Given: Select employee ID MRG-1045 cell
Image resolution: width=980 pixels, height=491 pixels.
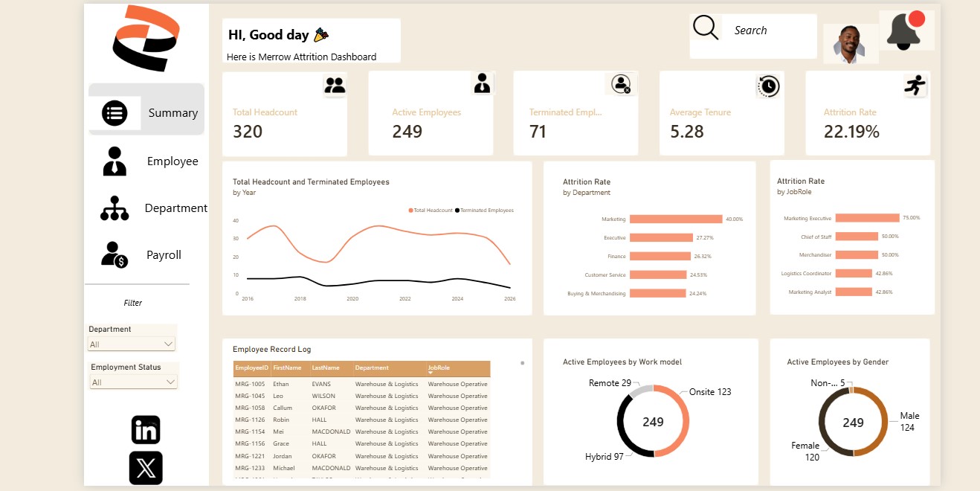Looking at the screenshot, I should [x=249, y=396].
